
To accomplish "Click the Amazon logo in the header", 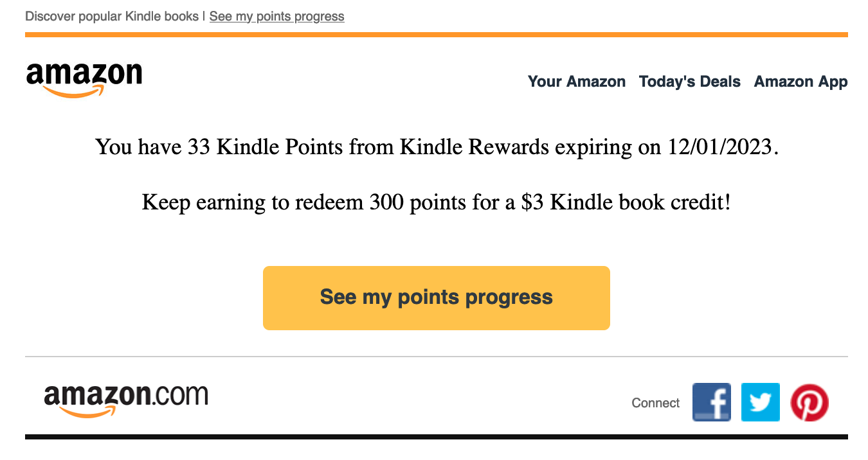I will point(84,80).
